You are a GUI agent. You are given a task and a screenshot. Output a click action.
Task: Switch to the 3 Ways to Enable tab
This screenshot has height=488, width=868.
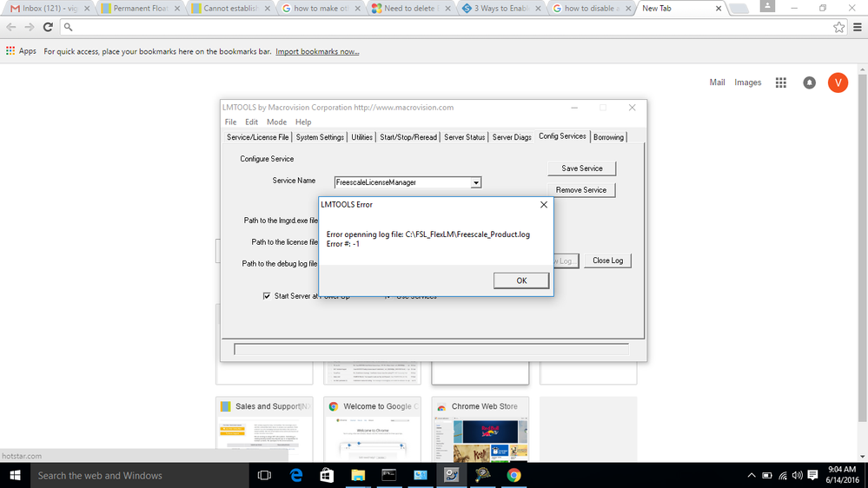click(501, 9)
